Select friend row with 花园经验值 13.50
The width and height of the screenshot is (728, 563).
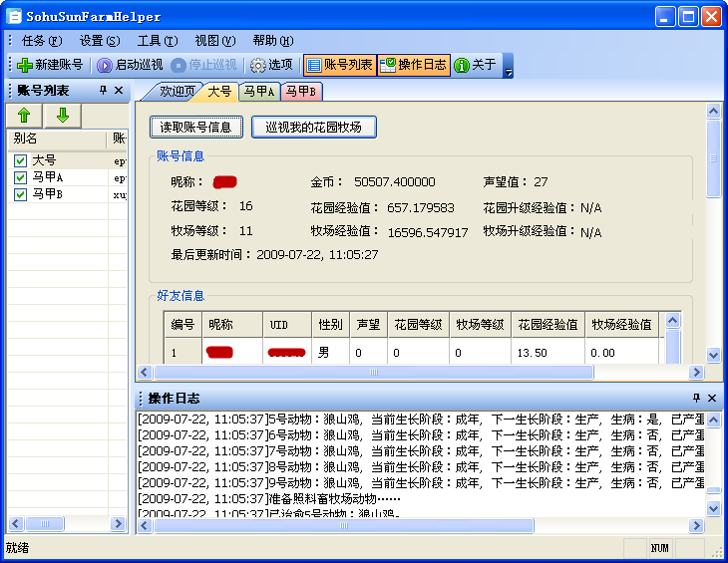[x=413, y=353]
